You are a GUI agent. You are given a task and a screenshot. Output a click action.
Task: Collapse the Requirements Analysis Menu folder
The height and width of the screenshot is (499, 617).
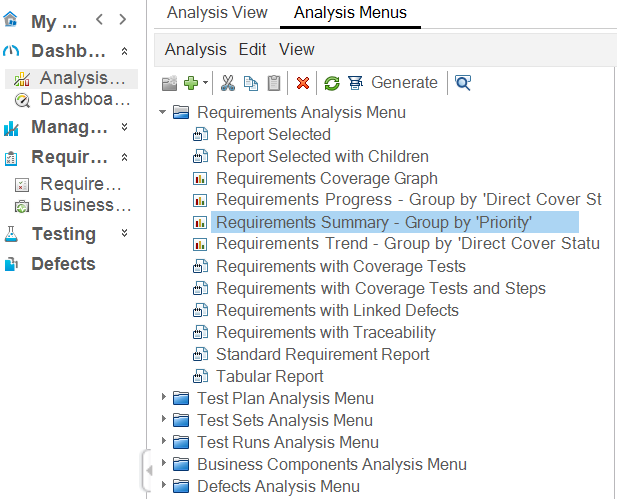click(163, 113)
